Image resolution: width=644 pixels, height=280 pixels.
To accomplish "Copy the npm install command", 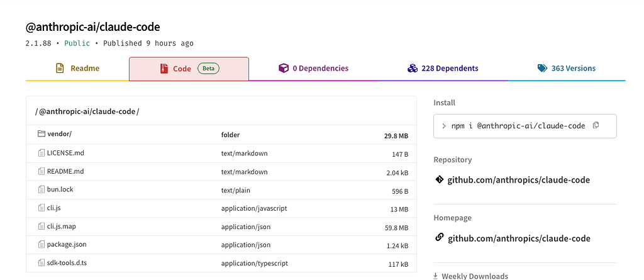I will click(596, 125).
